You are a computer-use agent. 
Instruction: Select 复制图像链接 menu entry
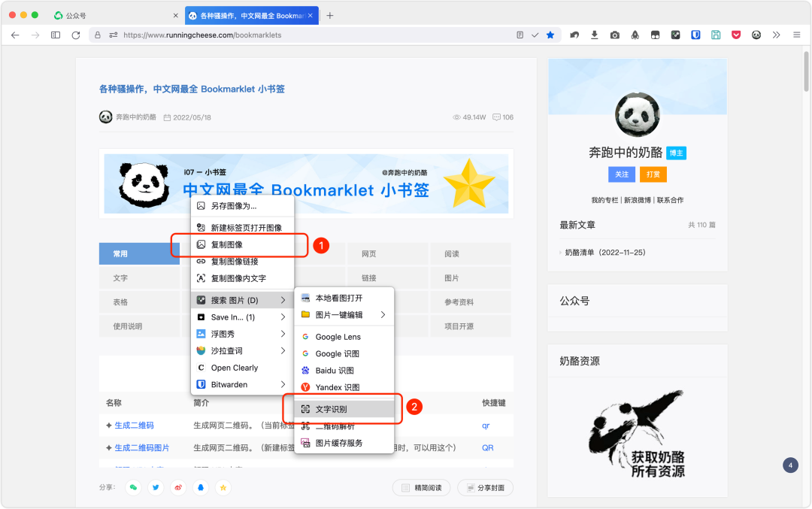[242, 262]
